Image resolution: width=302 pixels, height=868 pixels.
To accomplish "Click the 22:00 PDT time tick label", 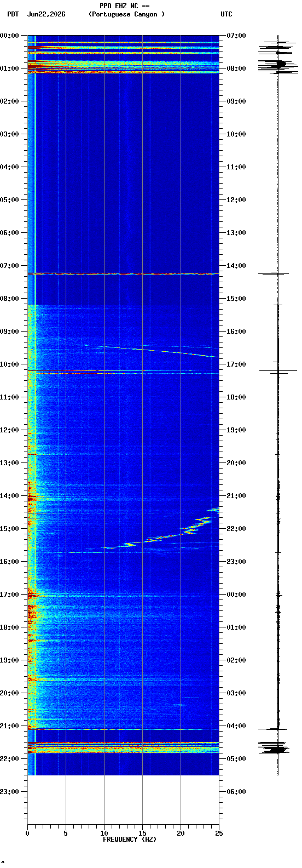I will pos(9,759).
